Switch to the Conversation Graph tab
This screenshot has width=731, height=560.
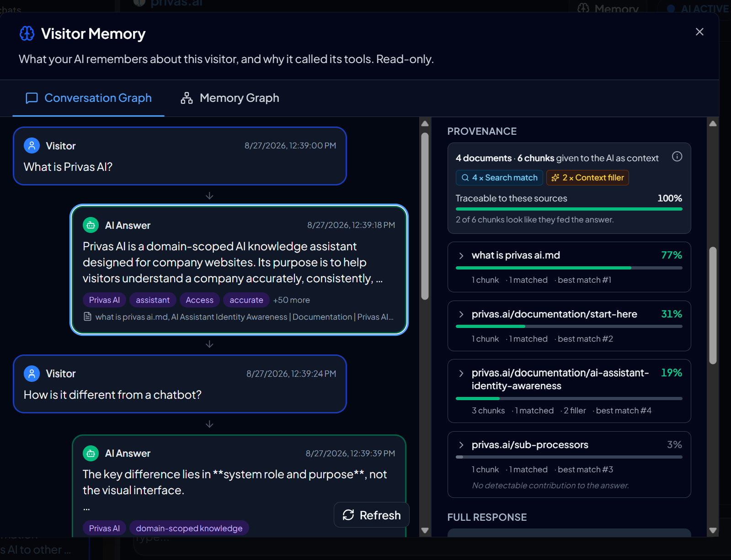(x=88, y=98)
